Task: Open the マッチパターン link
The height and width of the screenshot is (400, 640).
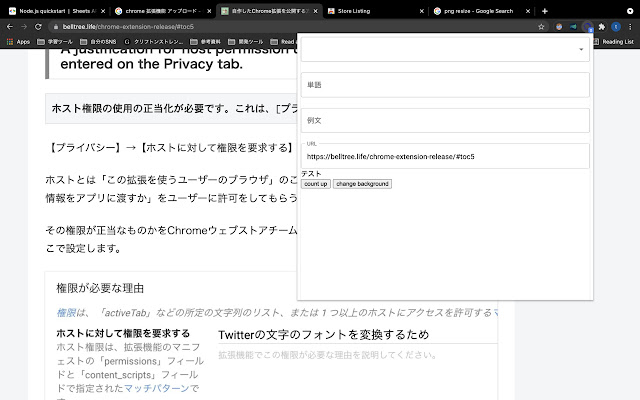Action: 157,388
